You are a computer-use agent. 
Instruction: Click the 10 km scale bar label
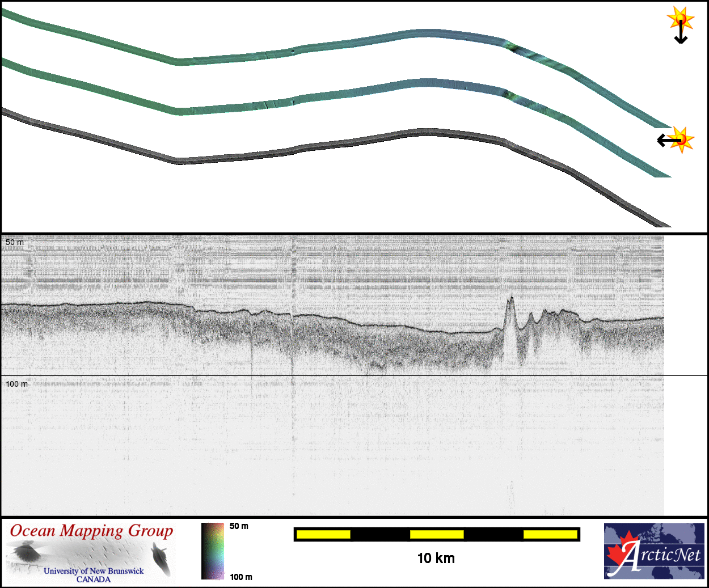click(x=436, y=559)
